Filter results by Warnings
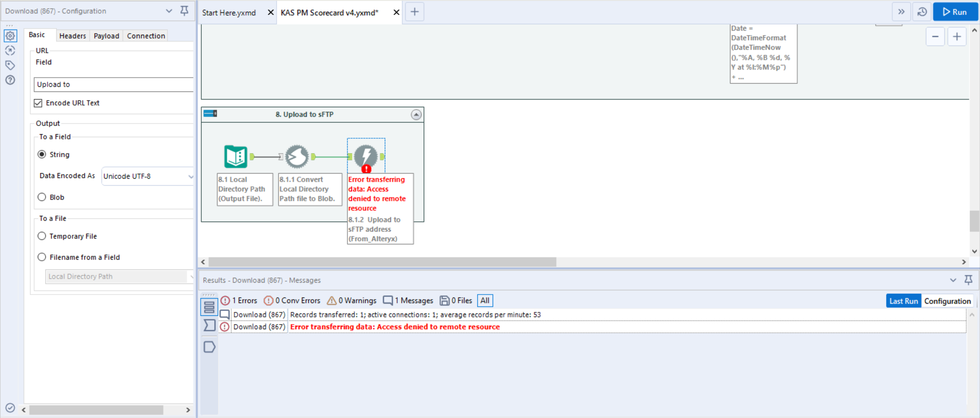 point(352,301)
